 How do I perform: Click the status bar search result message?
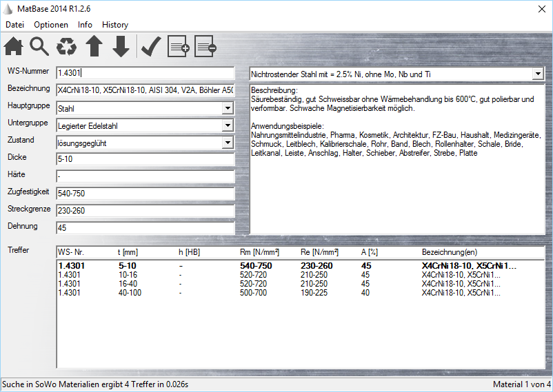click(x=95, y=384)
